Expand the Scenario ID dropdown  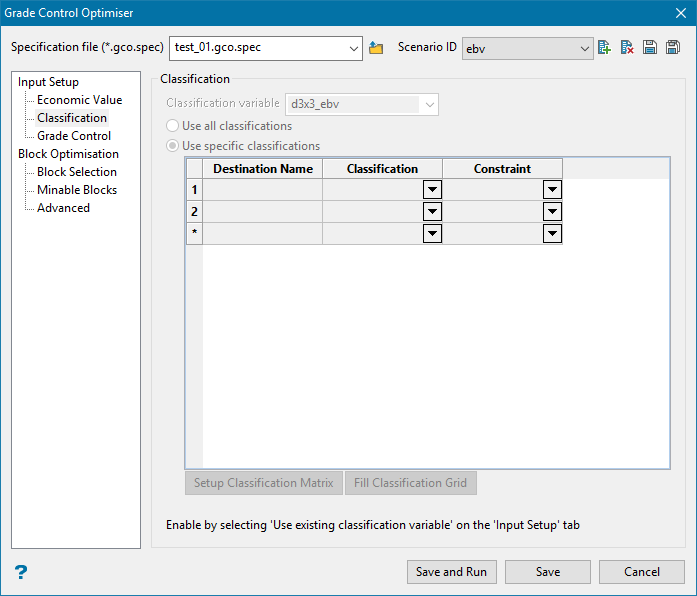coord(585,48)
